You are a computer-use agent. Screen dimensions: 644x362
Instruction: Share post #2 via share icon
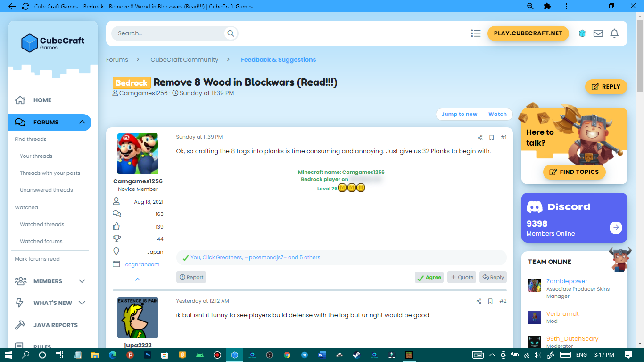coord(479,301)
